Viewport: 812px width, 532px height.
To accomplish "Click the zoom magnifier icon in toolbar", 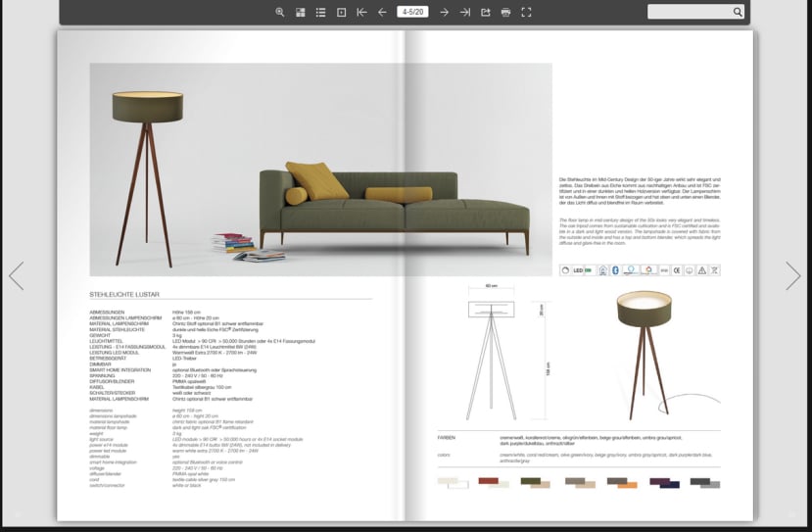I will coord(280,13).
